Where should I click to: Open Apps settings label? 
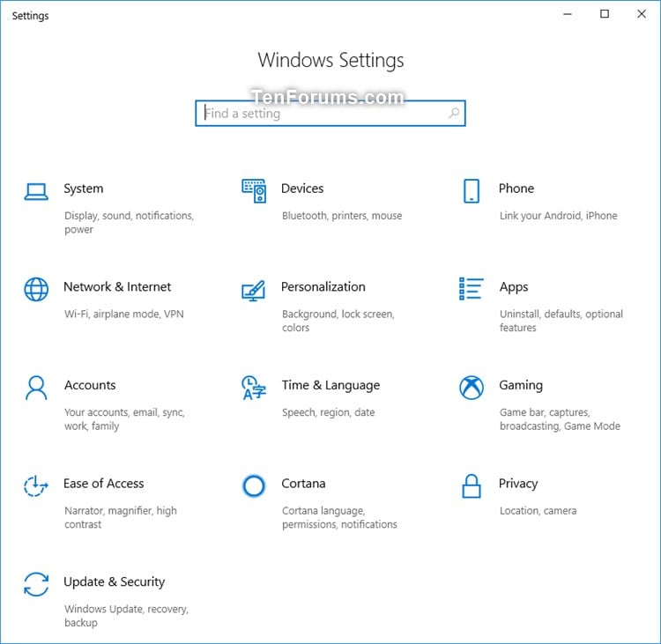[x=514, y=287]
